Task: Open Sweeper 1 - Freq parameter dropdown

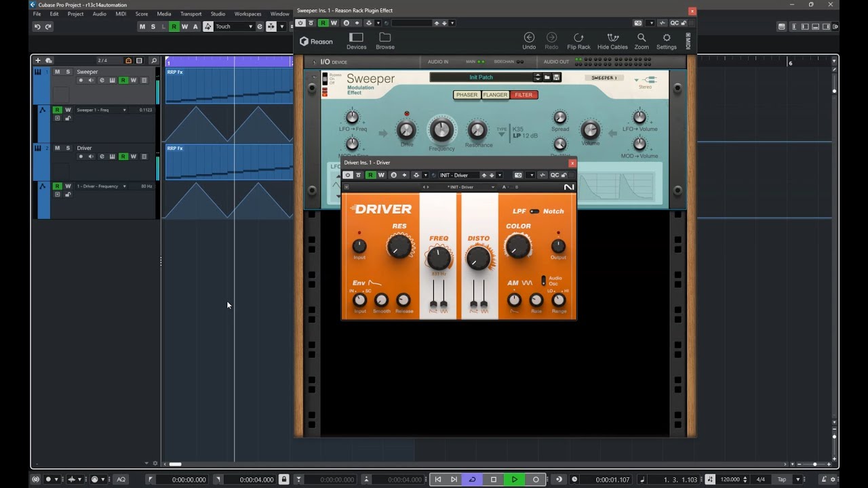Action: [102, 110]
